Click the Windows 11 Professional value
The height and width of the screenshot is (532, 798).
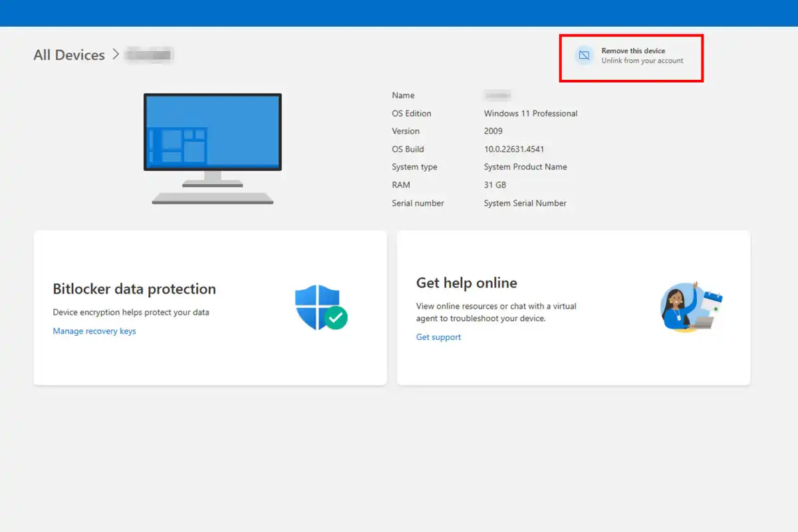click(x=530, y=114)
